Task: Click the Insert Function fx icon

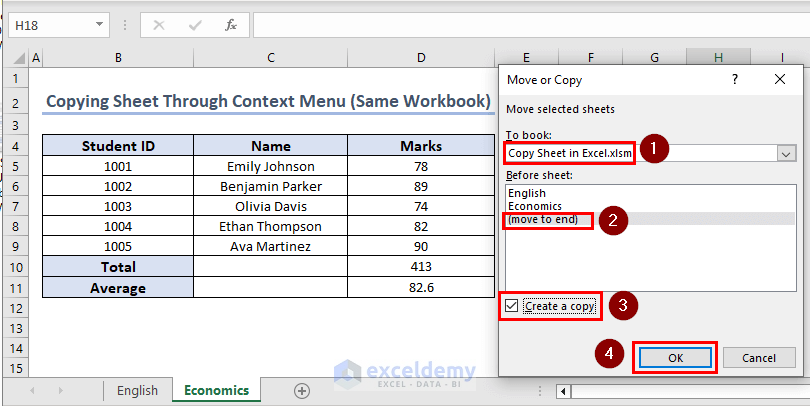Action: (230, 24)
